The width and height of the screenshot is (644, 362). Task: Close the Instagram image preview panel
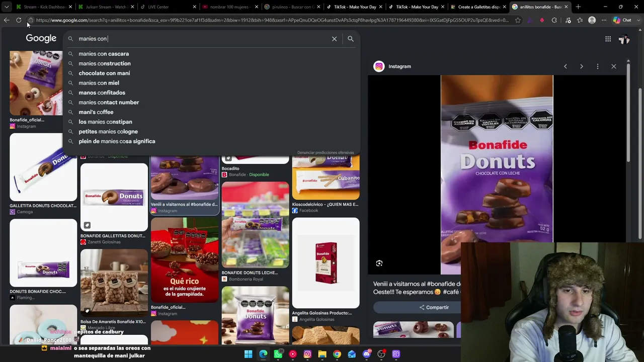(614, 66)
